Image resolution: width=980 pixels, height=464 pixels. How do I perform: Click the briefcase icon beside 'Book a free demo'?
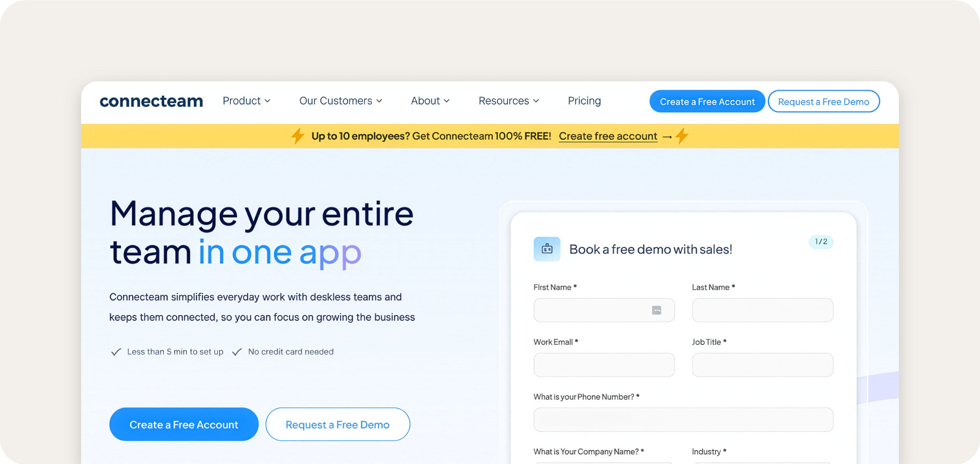[x=546, y=249]
